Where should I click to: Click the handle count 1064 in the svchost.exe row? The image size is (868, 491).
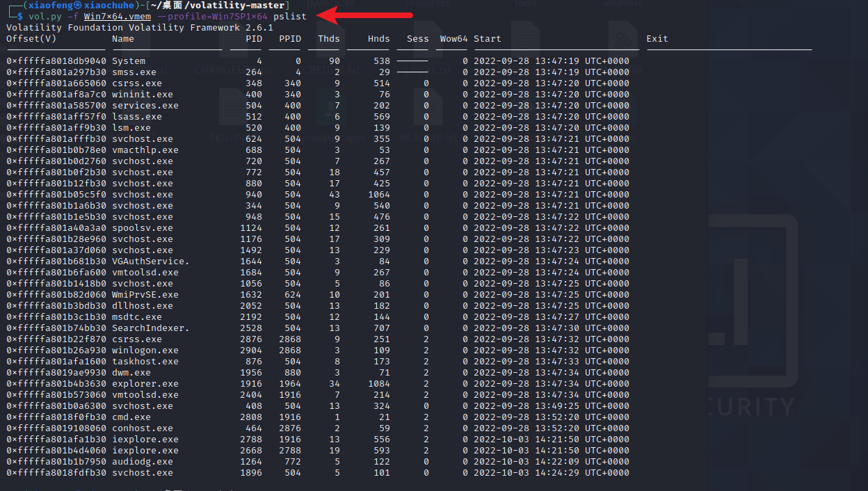tap(379, 194)
